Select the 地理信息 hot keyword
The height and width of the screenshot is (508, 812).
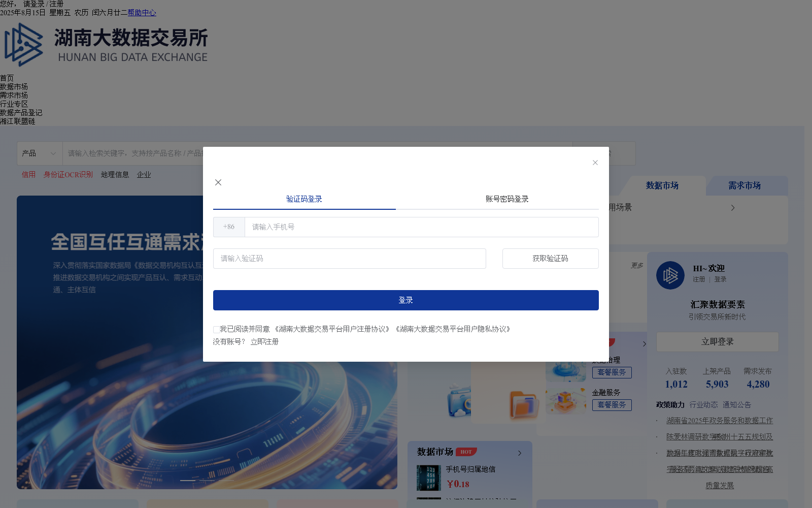(x=115, y=175)
